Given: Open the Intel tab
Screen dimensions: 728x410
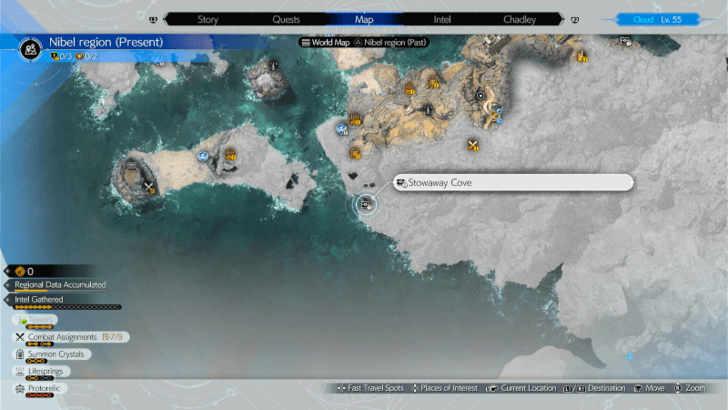Looking at the screenshot, I should tap(440, 19).
